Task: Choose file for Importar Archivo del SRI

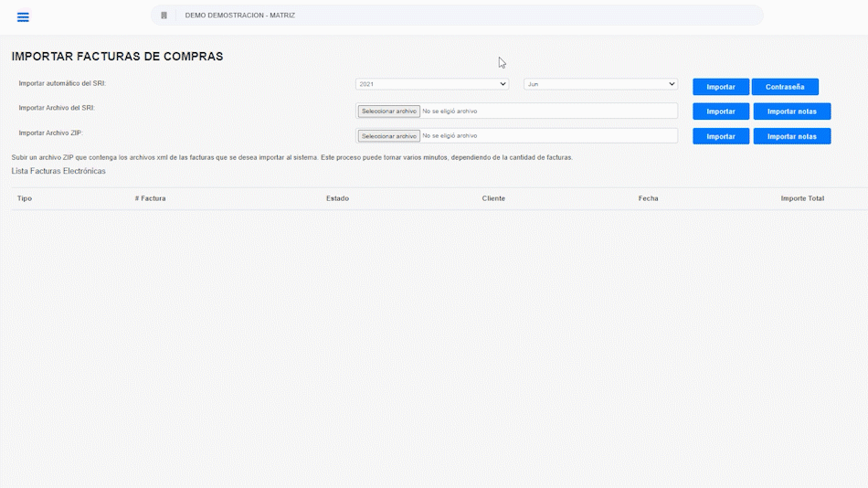Action: coord(388,111)
